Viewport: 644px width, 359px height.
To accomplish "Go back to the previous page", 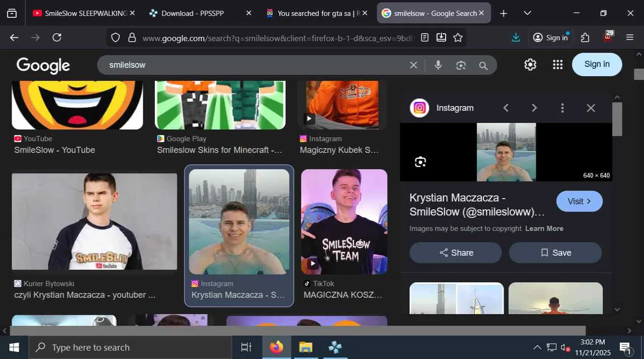I will click(15, 37).
